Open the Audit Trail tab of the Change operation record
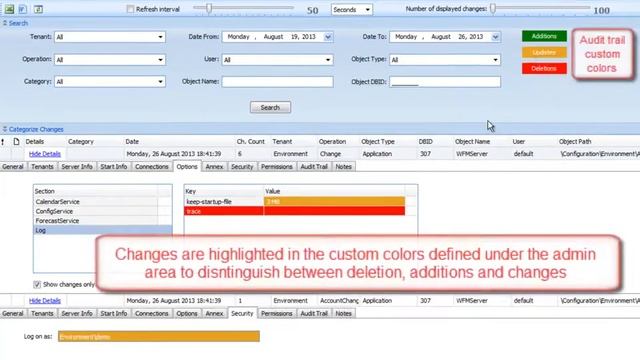The width and height of the screenshot is (640, 360). click(x=314, y=167)
